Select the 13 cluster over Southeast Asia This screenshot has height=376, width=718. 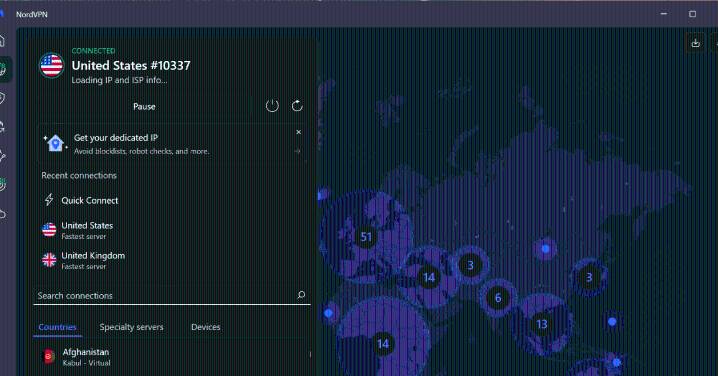click(x=542, y=324)
